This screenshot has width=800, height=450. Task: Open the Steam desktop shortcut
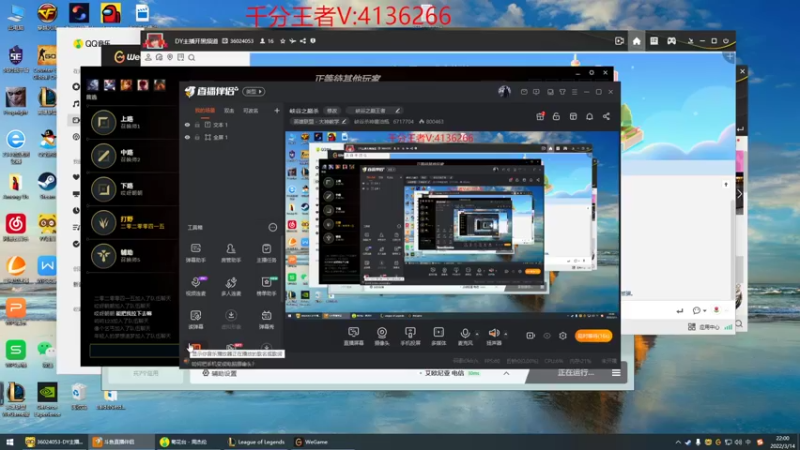pyautogui.click(x=47, y=185)
